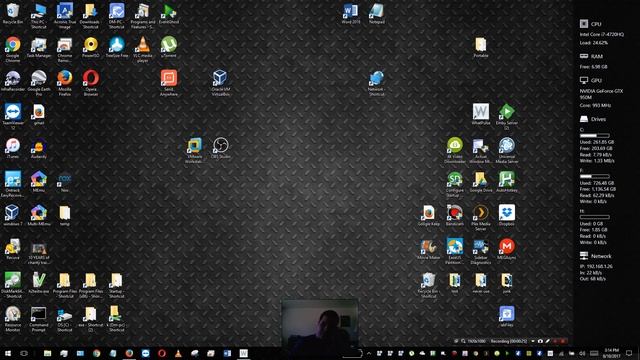Image resolution: width=640 pixels, height=360 pixels.
Task: Click the C: drive usage bar in sidebar
Action: point(595,136)
